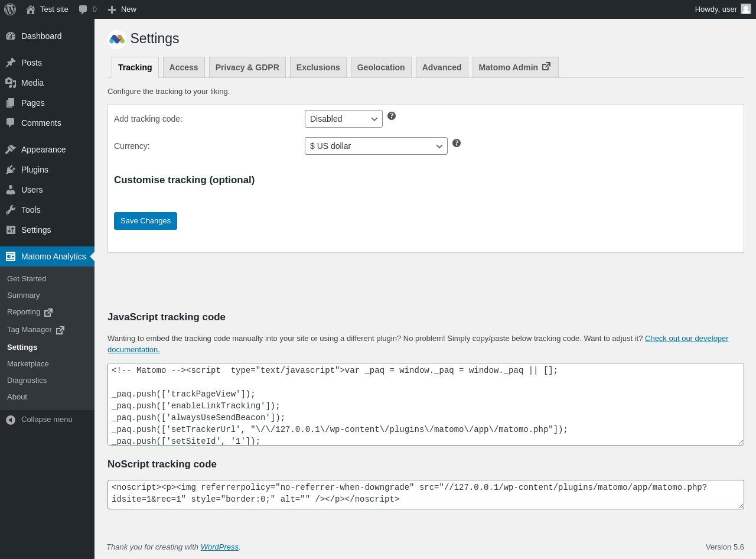Expand the Add tracking code dropdown
This screenshot has height=559, width=756.
coord(343,119)
